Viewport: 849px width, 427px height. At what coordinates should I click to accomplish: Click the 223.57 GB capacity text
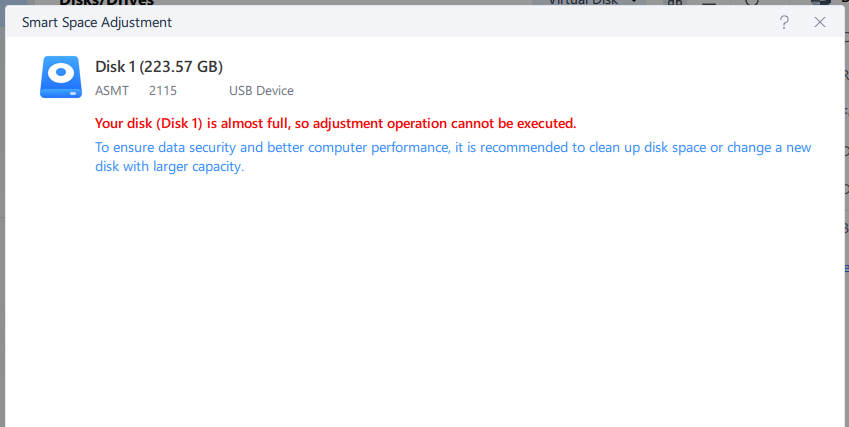tap(181, 67)
